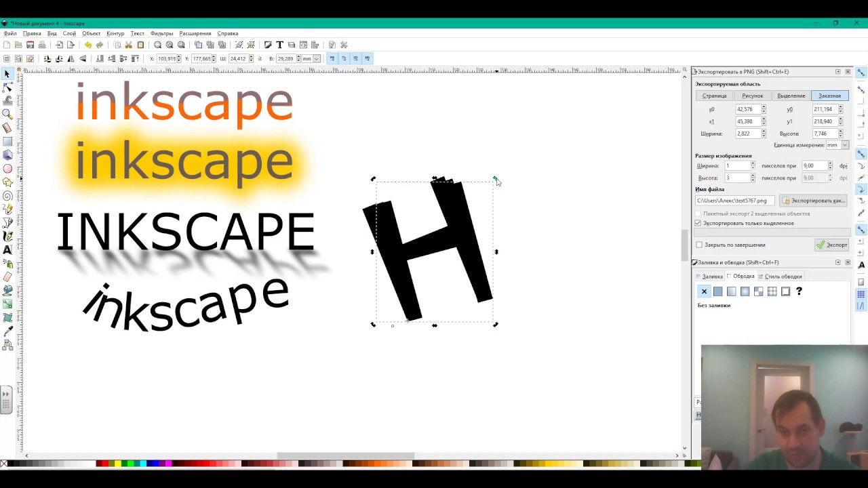Image resolution: width=868 pixels, height=488 pixels.
Task: Select the Gradient tool
Action: (x=7, y=304)
